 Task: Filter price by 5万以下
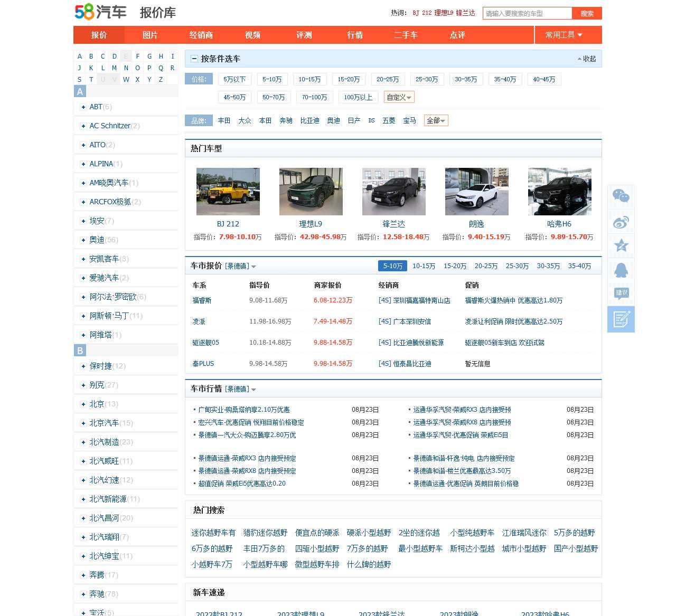click(234, 79)
